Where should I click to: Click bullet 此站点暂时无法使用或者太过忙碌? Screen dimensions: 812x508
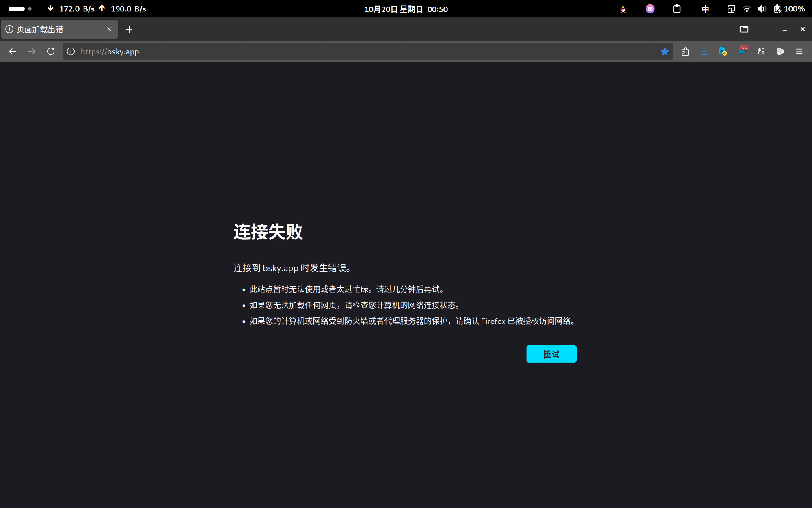click(347, 289)
